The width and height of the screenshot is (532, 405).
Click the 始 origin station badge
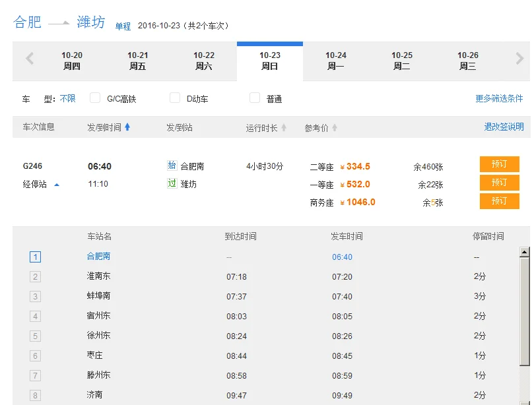tap(173, 166)
